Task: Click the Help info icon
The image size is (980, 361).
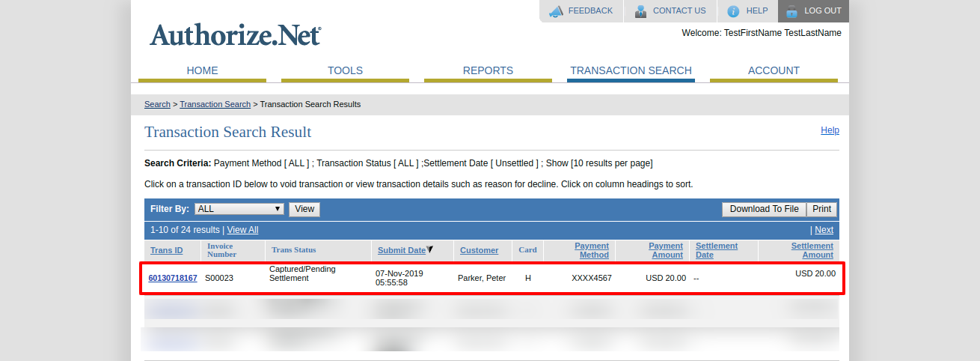Action: point(733,11)
